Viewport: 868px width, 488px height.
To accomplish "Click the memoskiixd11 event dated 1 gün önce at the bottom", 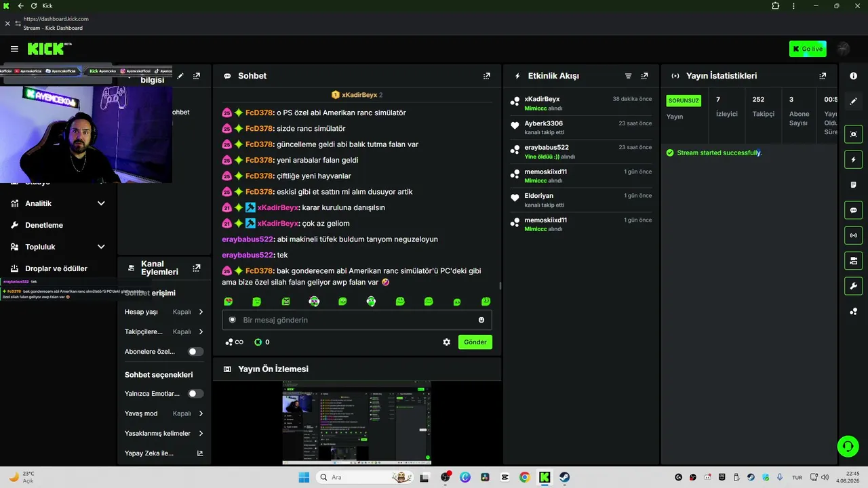I will [581, 224].
